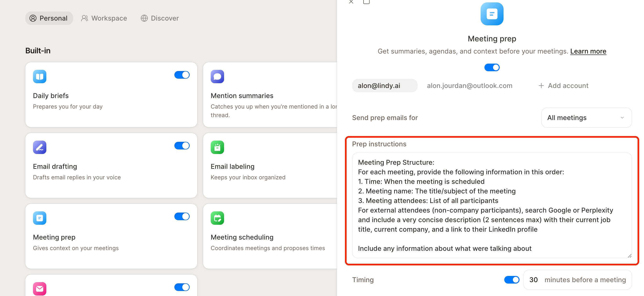Click the 'Meeting Prep Structure:' line
The height and width of the screenshot is (296, 644).
pyautogui.click(x=396, y=162)
